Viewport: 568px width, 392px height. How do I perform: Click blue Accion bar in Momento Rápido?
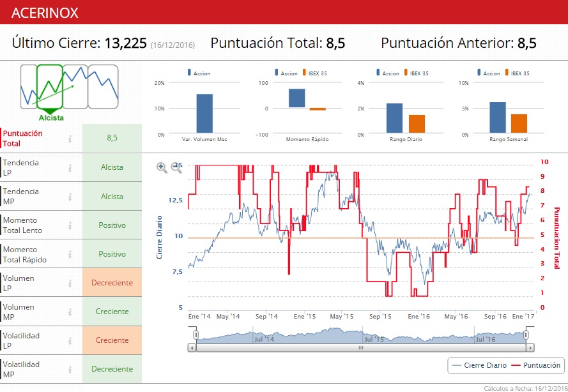coord(296,98)
